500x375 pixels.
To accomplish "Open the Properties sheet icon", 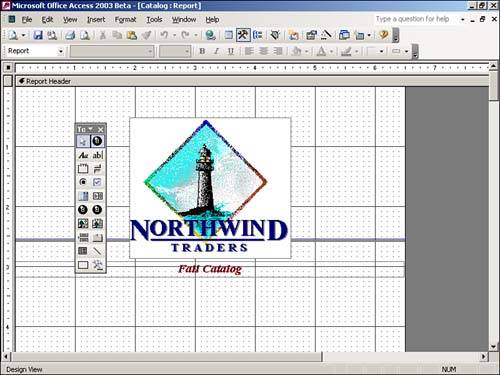I will (x=312, y=35).
